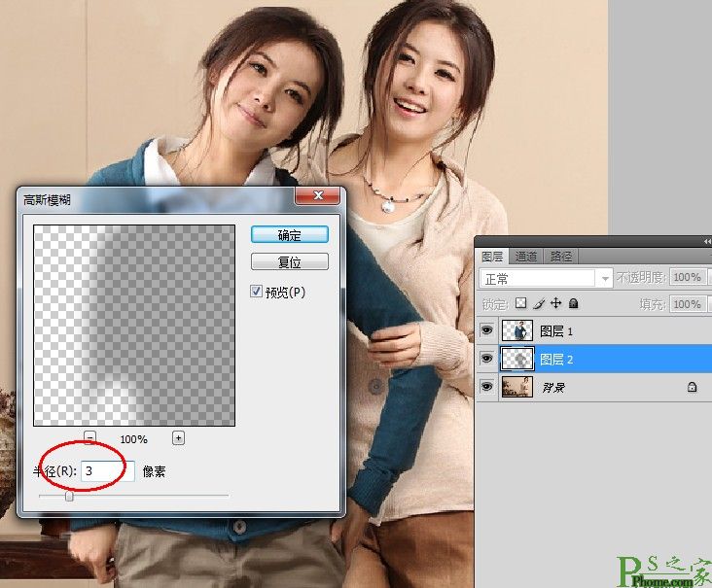Hide 背景 layer via its eye icon
This screenshot has height=588, width=712.
coord(486,387)
